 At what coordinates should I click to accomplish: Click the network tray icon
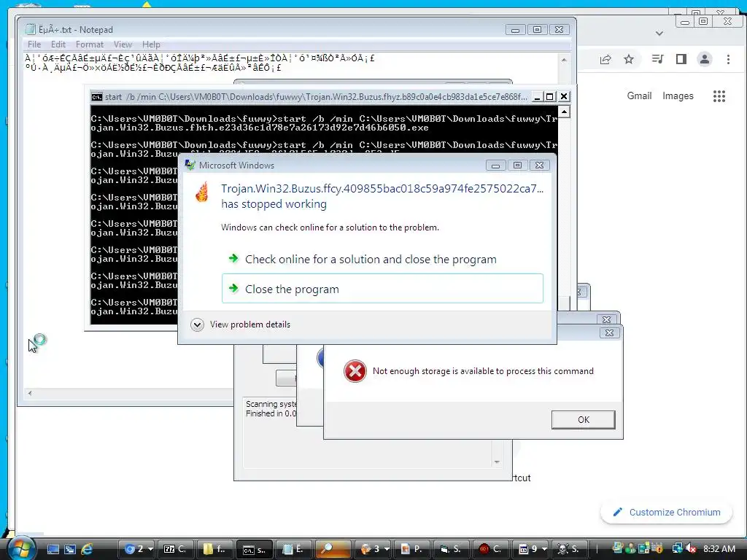click(678, 549)
